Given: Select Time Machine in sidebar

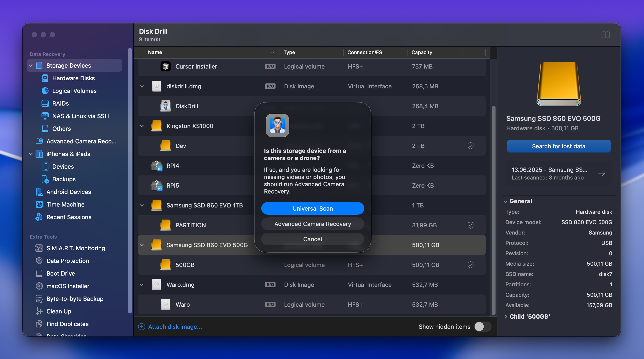Looking at the screenshot, I should (x=65, y=204).
